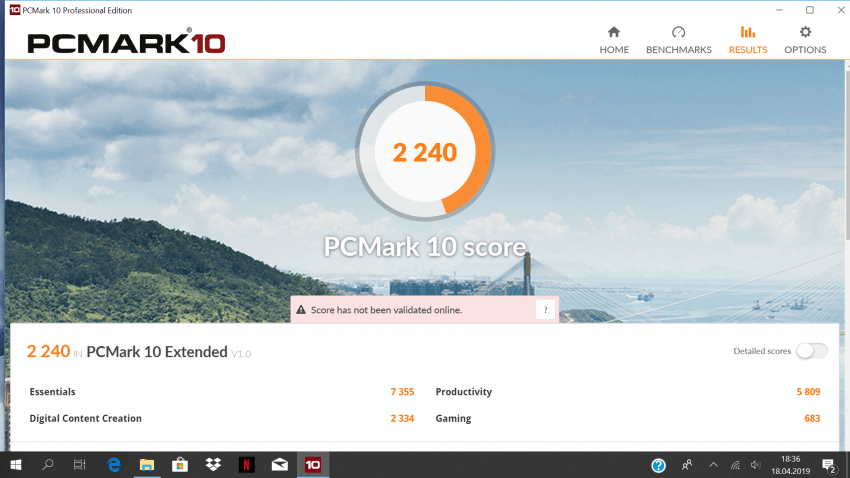
Task: Open File Explorer from taskbar
Action: [146, 465]
